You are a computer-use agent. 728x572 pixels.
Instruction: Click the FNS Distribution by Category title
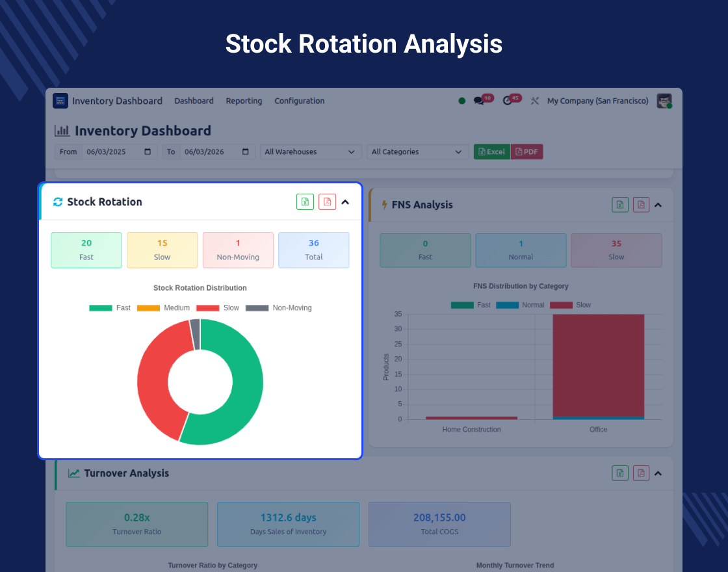pos(521,286)
